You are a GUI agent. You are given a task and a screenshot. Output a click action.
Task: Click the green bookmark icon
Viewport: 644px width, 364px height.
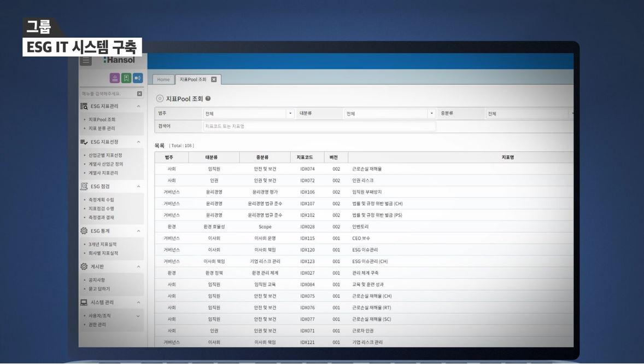pyautogui.click(x=126, y=78)
